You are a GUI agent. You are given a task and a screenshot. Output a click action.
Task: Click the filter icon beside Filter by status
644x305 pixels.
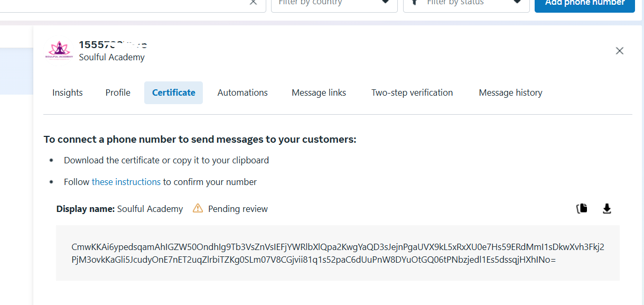pos(415,2)
